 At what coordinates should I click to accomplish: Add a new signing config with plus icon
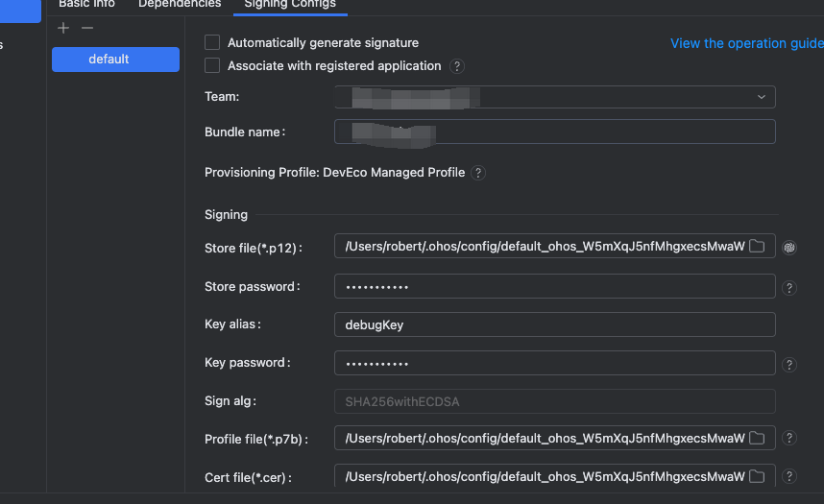(63, 28)
